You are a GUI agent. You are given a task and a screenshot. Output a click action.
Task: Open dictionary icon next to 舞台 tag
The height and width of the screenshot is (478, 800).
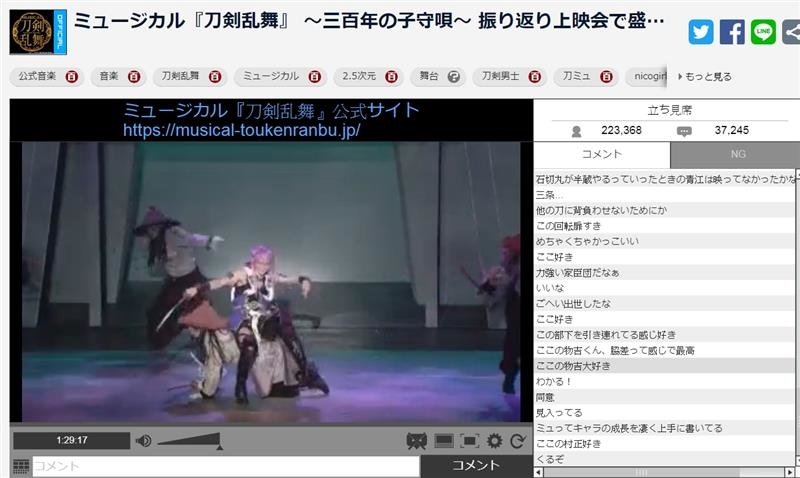[x=454, y=77]
